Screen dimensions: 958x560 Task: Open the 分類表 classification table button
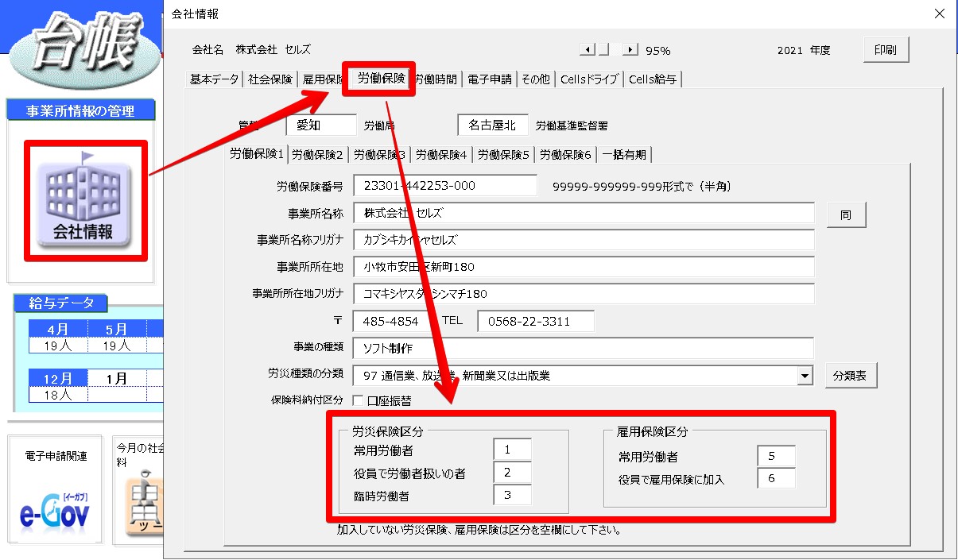point(850,377)
